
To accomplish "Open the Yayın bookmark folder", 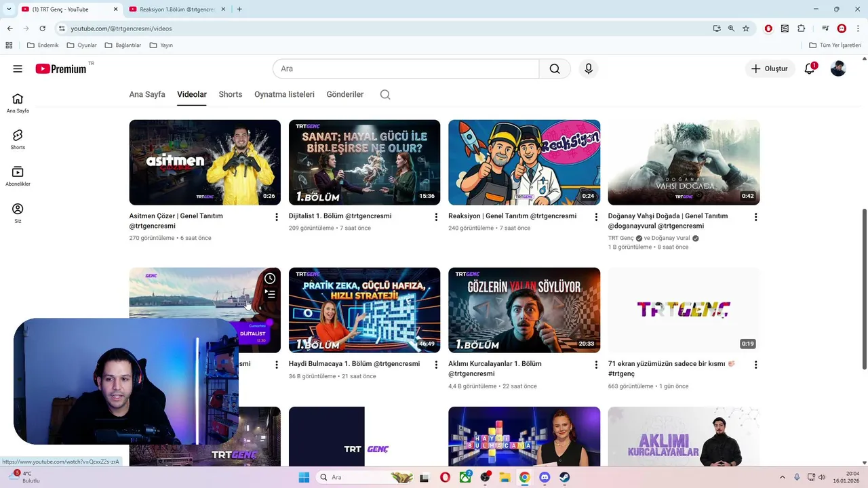I will [161, 45].
